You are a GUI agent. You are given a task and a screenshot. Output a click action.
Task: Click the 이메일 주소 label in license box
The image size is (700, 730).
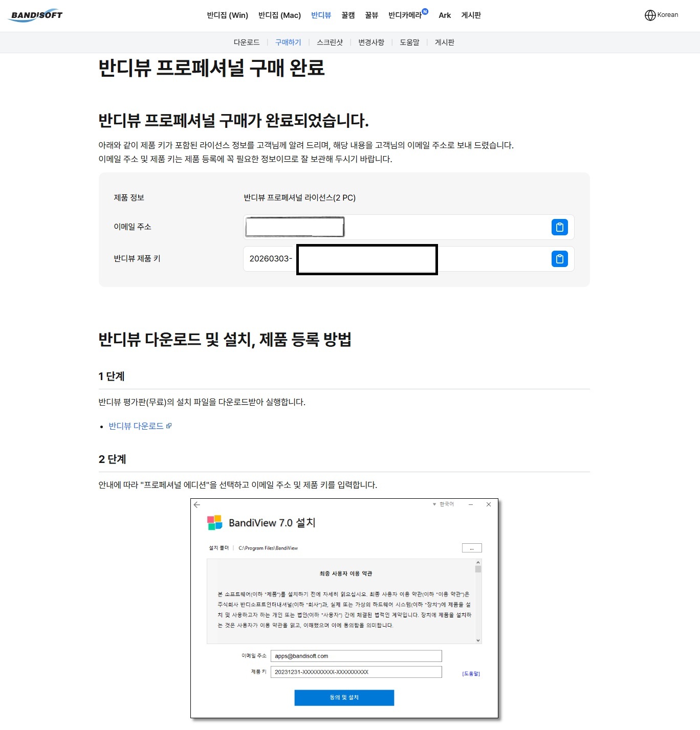(133, 227)
